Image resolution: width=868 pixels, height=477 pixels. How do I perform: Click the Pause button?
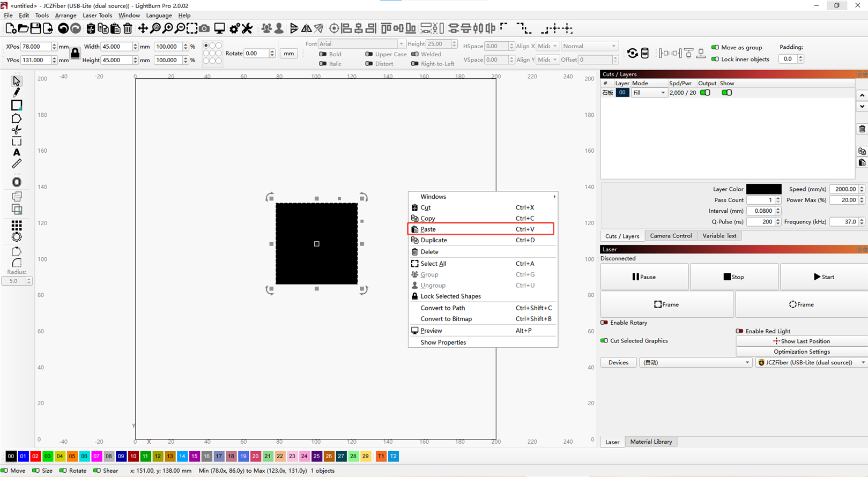click(644, 277)
